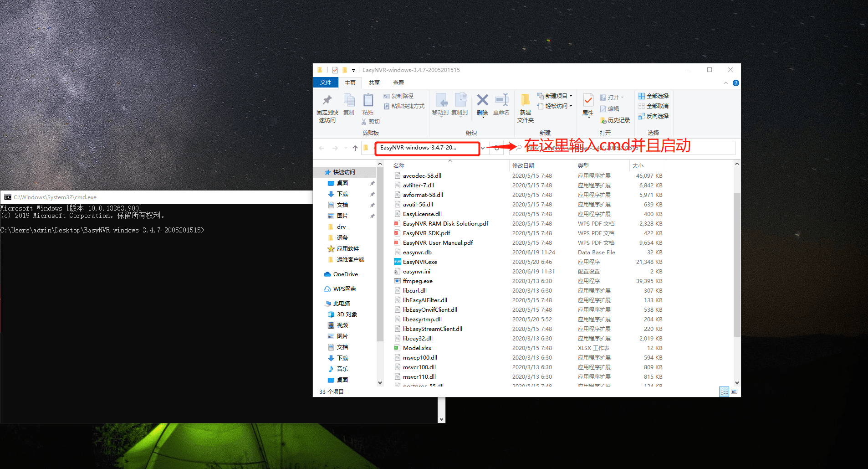
Task: Click the Pin to Quick Access icon
Action: coord(327,100)
